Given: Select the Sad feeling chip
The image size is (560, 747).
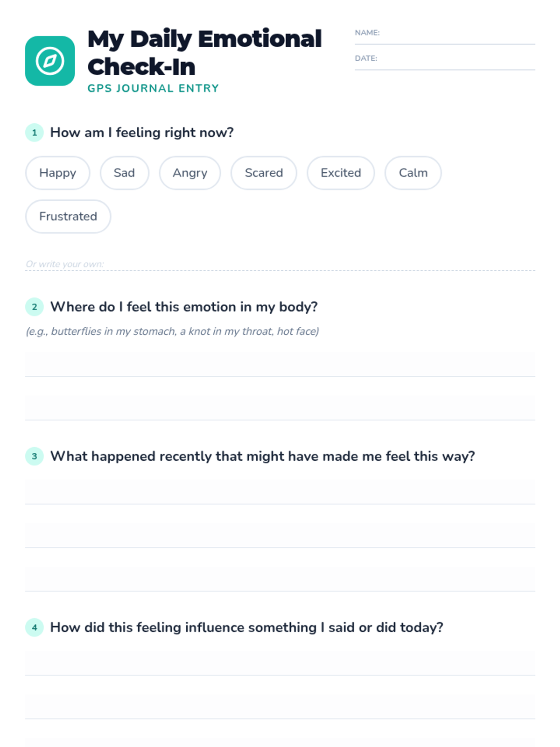Looking at the screenshot, I should coord(124,173).
